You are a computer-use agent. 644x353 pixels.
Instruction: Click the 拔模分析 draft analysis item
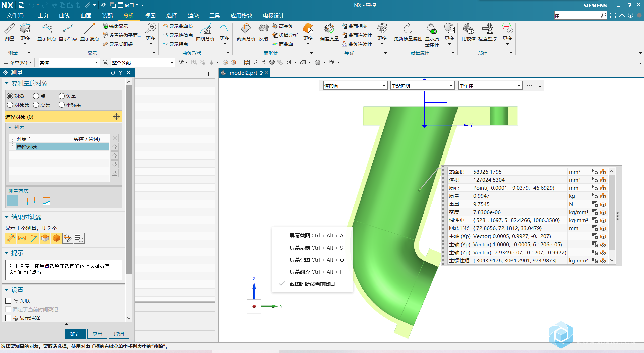tap(285, 35)
